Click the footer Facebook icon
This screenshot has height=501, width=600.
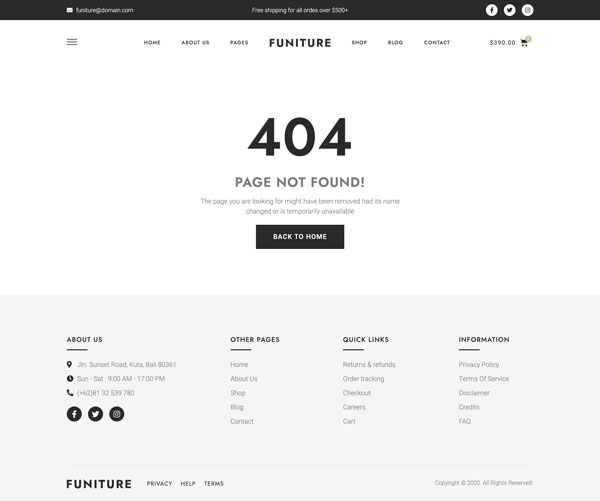coord(74,414)
